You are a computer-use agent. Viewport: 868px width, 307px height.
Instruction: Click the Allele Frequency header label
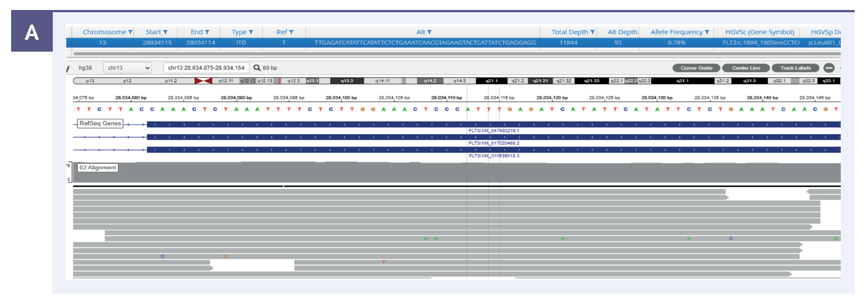pos(677,32)
